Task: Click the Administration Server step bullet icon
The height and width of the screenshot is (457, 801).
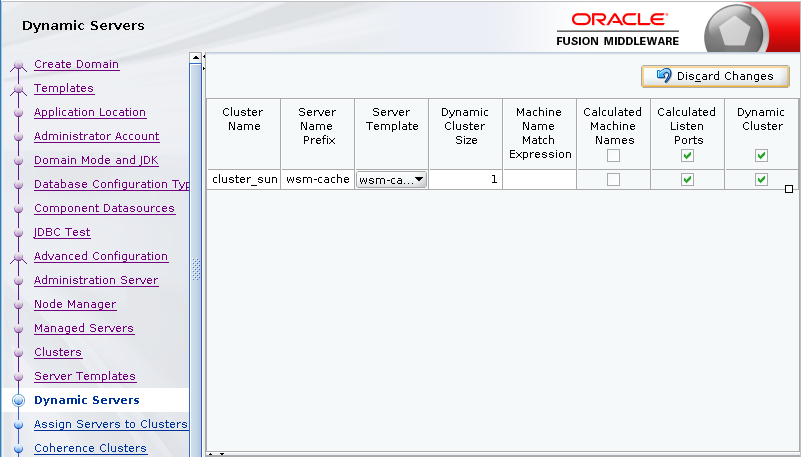Action: point(18,281)
